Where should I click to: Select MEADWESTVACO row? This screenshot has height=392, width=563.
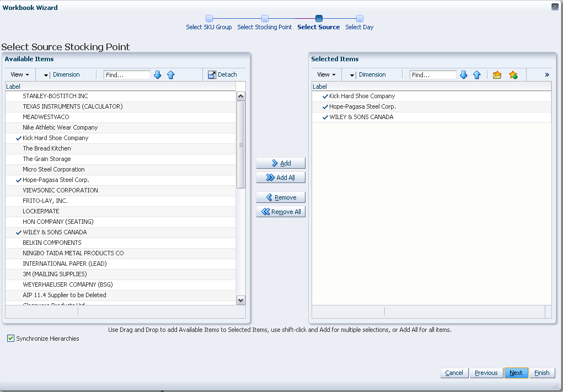tap(120, 117)
